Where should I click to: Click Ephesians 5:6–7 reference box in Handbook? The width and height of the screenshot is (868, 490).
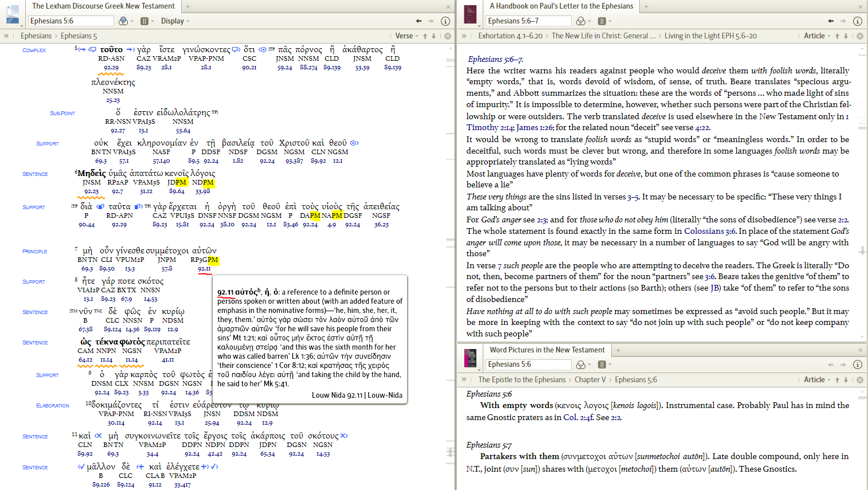pos(529,21)
